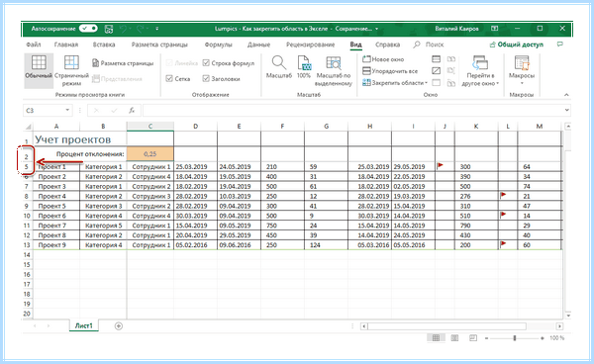The height and width of the screenshot is (364, 594).
Task: Select column K header
Action: pos(476,126)
